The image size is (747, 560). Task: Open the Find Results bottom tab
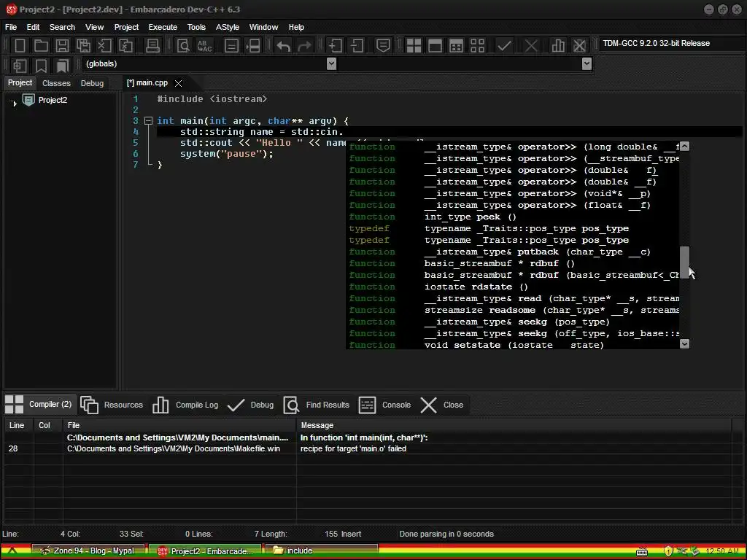point(317,405)
